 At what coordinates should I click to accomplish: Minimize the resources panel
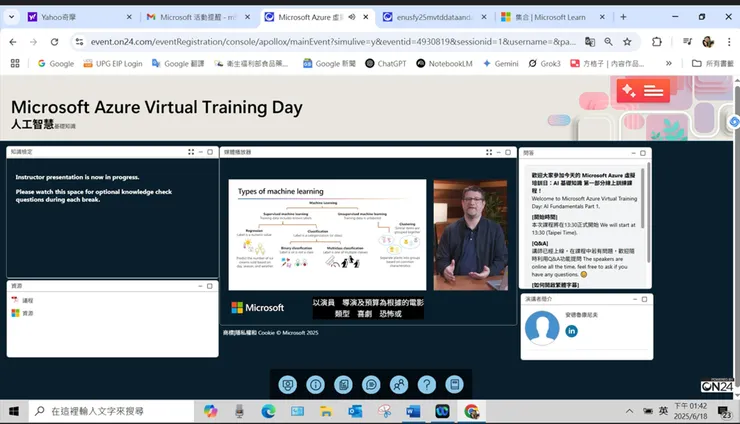coord(200,286)
